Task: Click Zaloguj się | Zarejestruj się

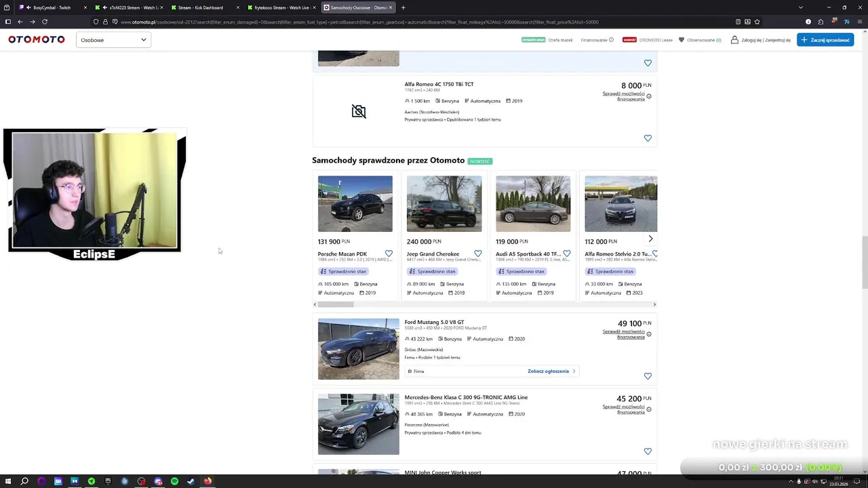Action: [x=761, y=40]
